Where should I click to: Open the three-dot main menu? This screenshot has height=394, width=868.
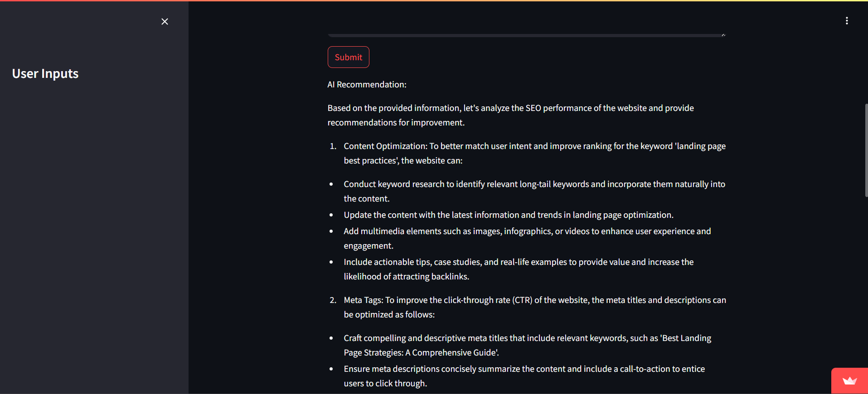(x=847, y=21)
